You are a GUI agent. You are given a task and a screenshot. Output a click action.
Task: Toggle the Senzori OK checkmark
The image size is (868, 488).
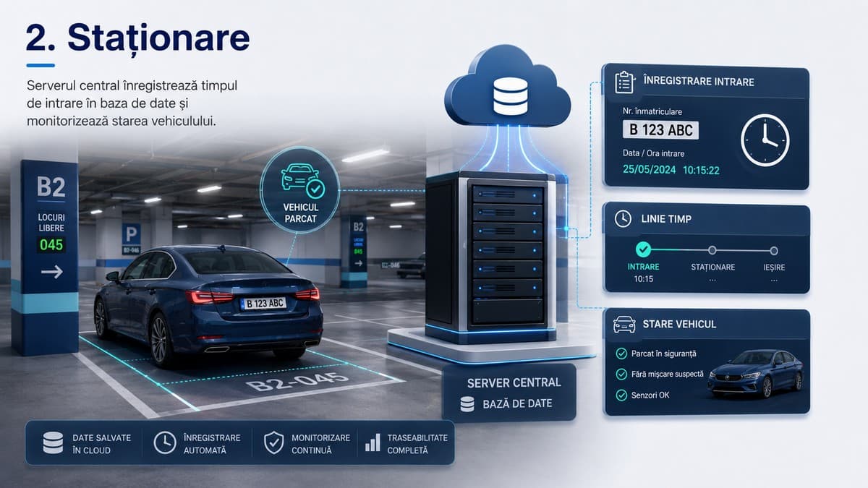[621, 395]
